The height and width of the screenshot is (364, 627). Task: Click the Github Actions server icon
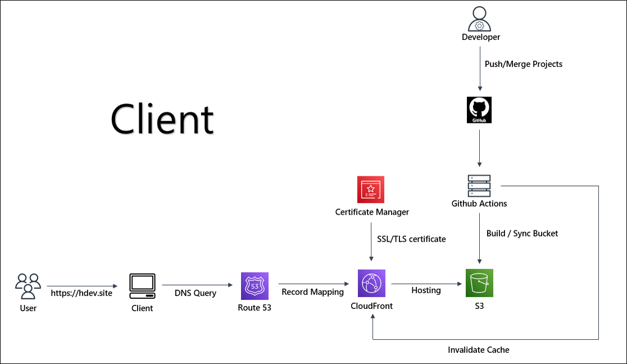pyautogui.click(x=479, y=185)
